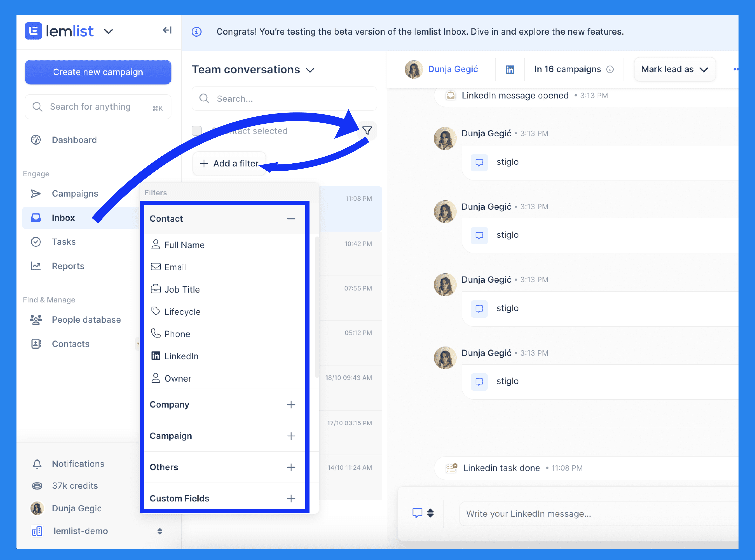Click the LinkedIn message type icon in composer
Viewport: 755px width, 560px height.
[x=417, y=513]
